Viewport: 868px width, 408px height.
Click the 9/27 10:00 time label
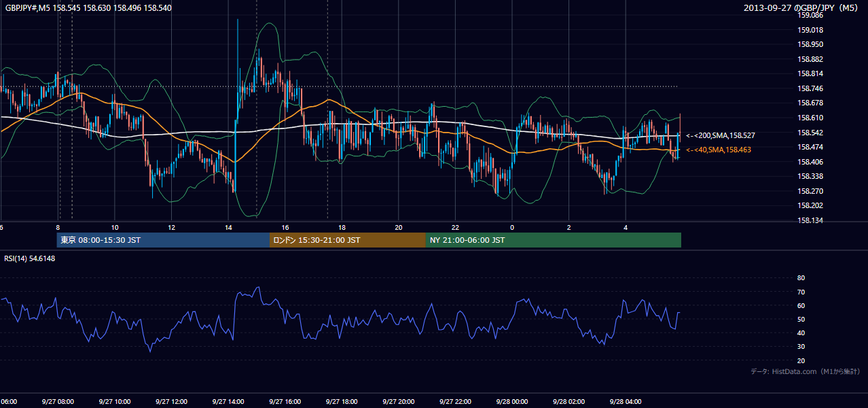pos(115,402)
